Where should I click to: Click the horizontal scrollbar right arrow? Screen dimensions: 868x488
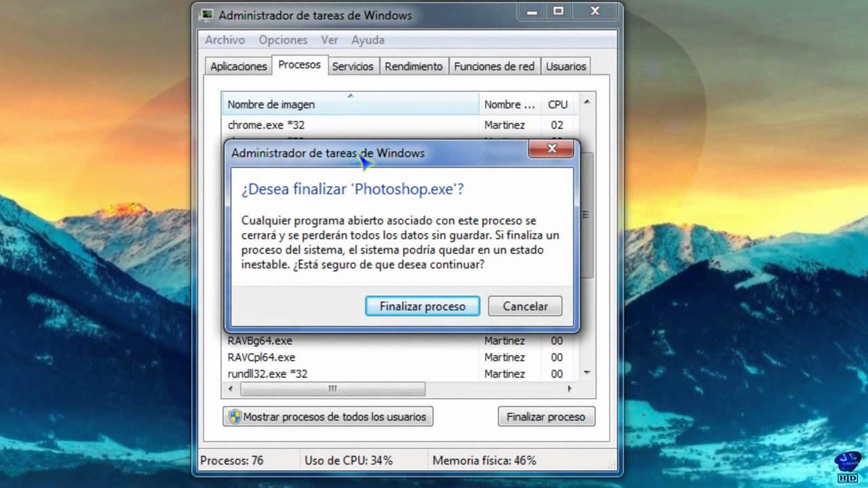point(570,389)
